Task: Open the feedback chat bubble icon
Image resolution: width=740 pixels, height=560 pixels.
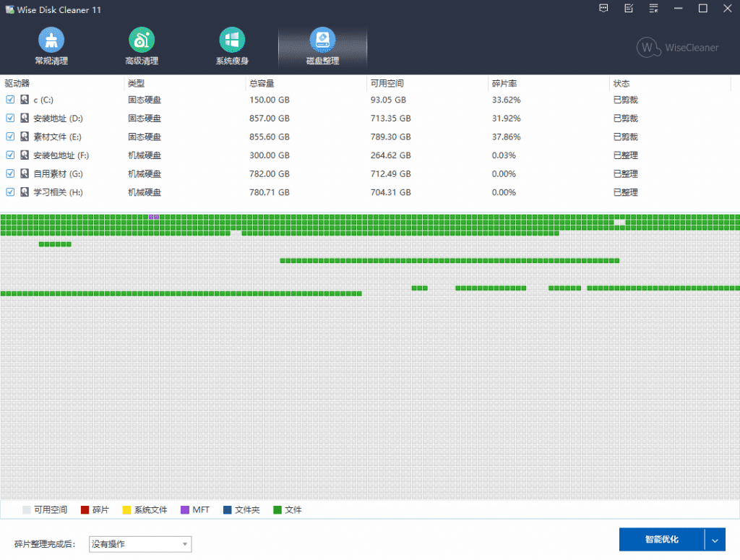Action: point(604,9)
